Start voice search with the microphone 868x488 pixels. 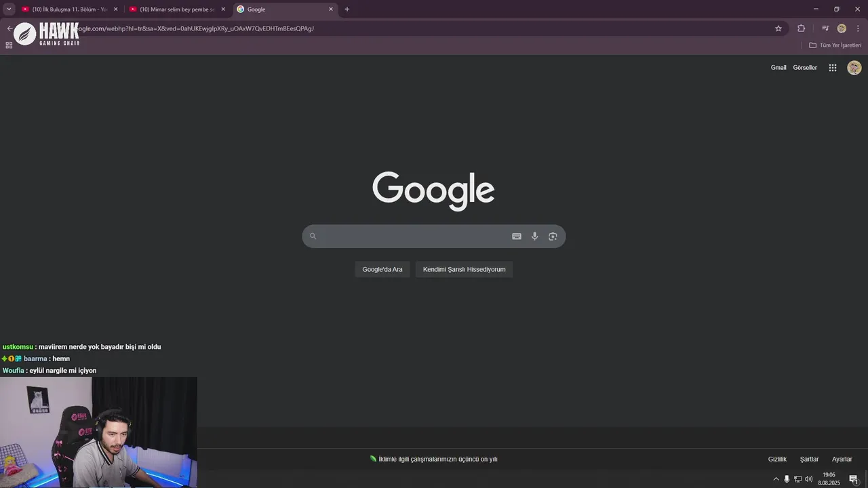tap(534, 236)
